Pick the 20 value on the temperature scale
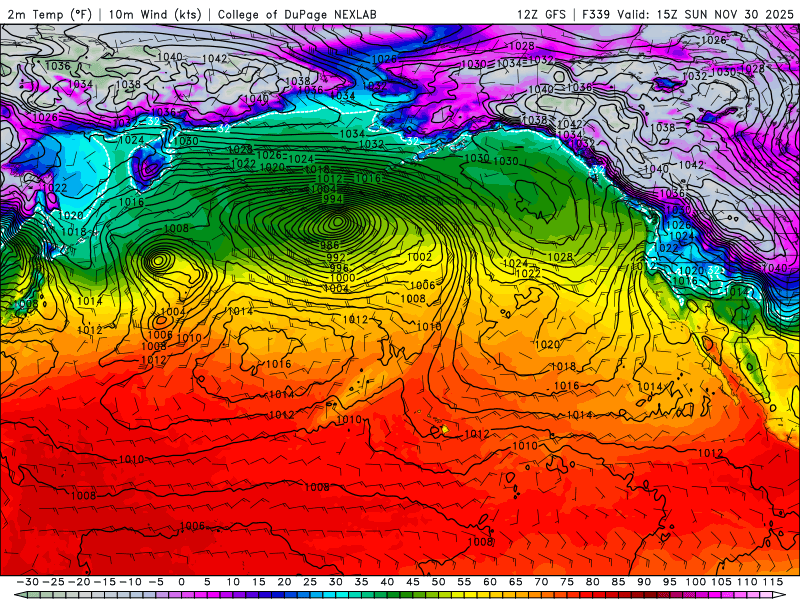This screenshot has height=600, width=800. click(284, 582)
